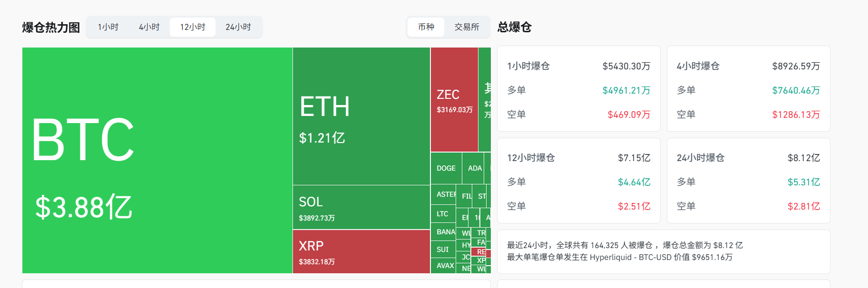Select the LTC heatmap tile
The width and height of the screenshot is (868, 288).
click(x=443, y=214)
